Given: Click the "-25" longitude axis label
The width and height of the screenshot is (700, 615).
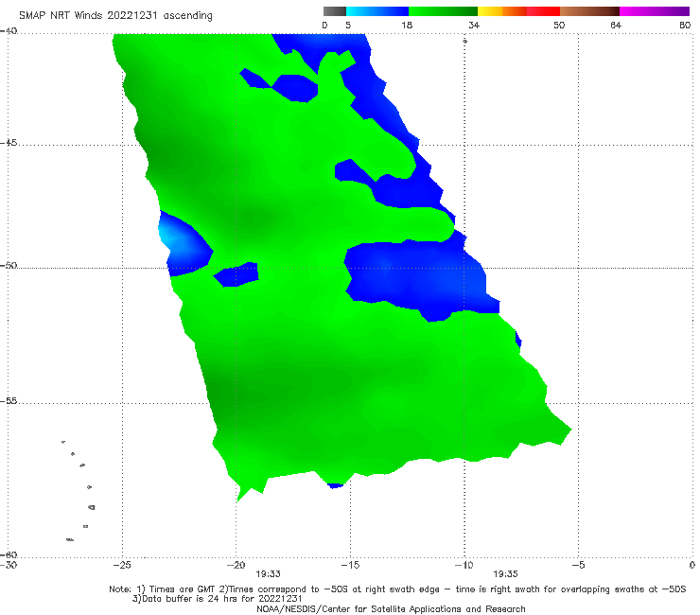Looking at the screenshot, I should (x=122, y=565).
